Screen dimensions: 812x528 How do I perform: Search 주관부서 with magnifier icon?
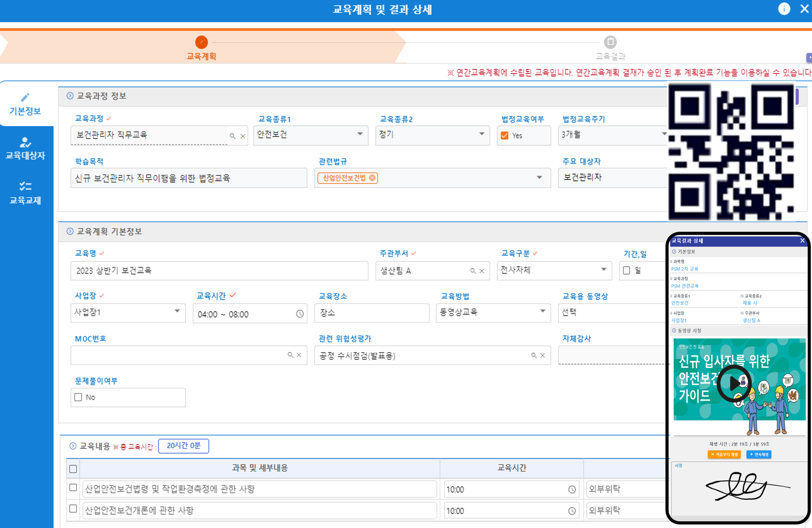pos(473,271)
